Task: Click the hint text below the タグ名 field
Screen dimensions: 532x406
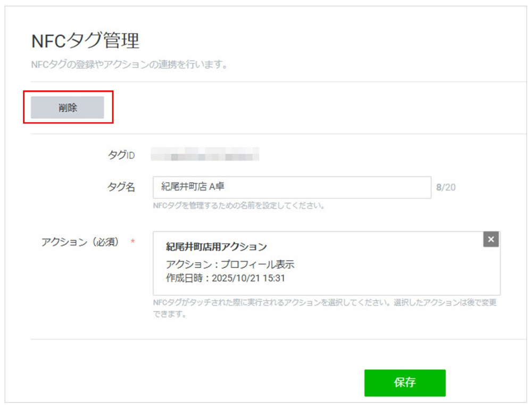Action: (x=238, y=205)
